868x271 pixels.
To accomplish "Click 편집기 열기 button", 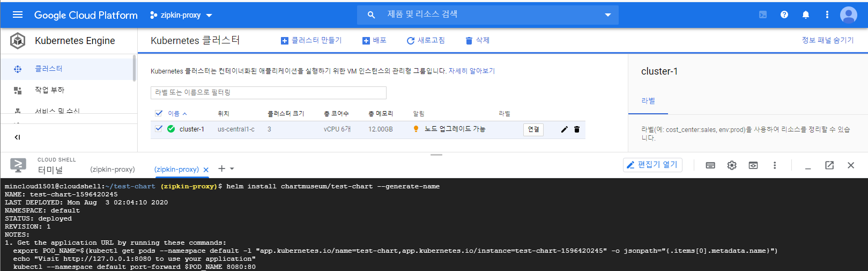I will [652, 165].
